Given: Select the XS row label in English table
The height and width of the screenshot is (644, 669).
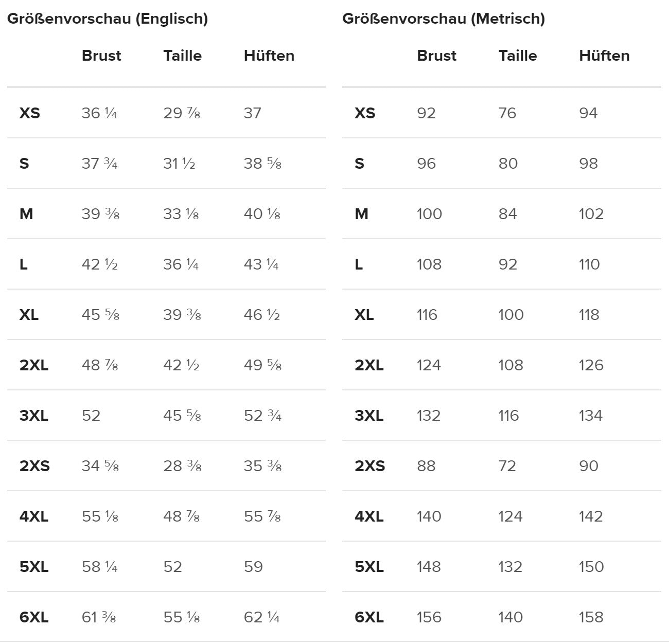Looking at the screenshot, I should (x=29, y=113).
